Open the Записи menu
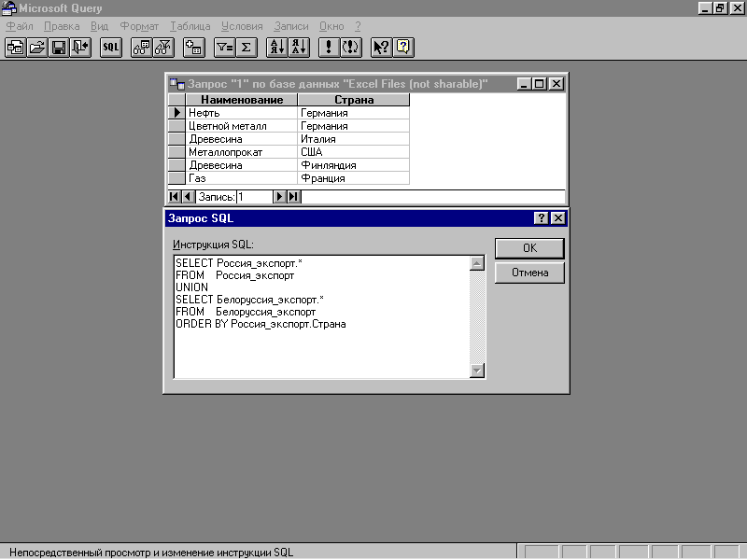The height and width of the screenshot is (560, 747). pyautogui.click(x=290, y=26)
